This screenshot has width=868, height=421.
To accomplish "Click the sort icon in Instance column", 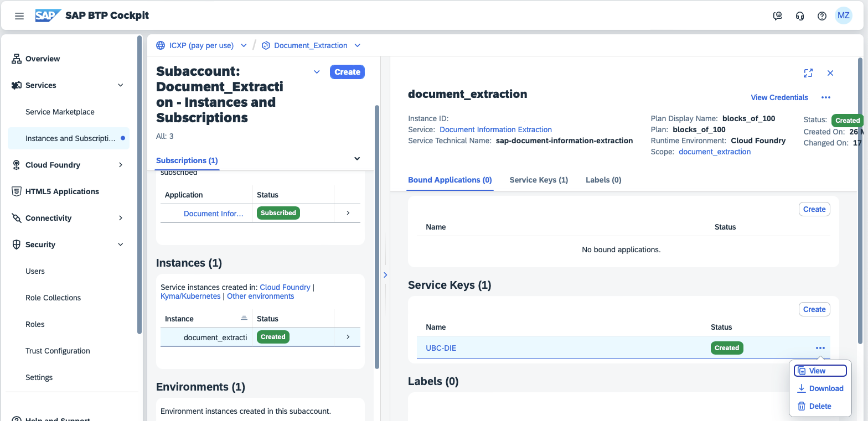I will 244,318.
